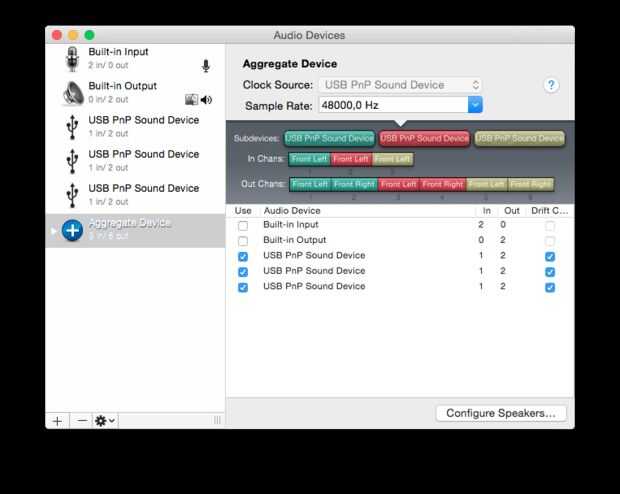Toggle drift correction for middle USB PnP row
Screen dimensions: 620x494
pos(550,272)
